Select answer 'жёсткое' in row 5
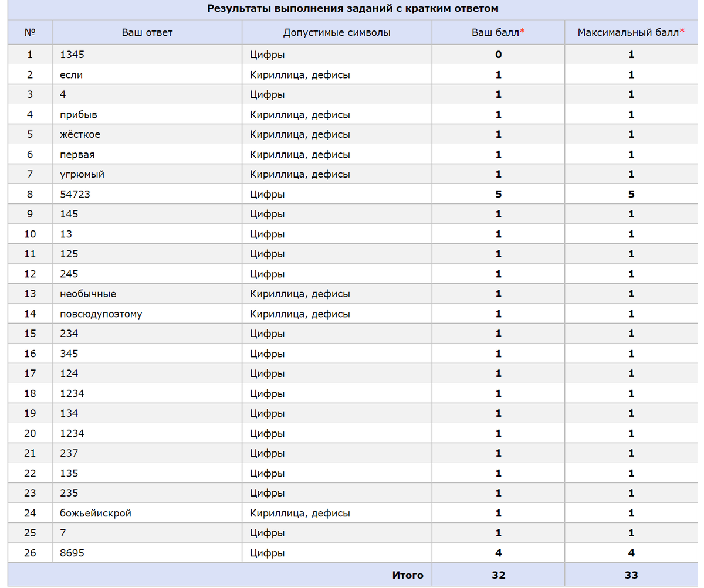Viewport: 704px width, 588px height. point(80,134)
